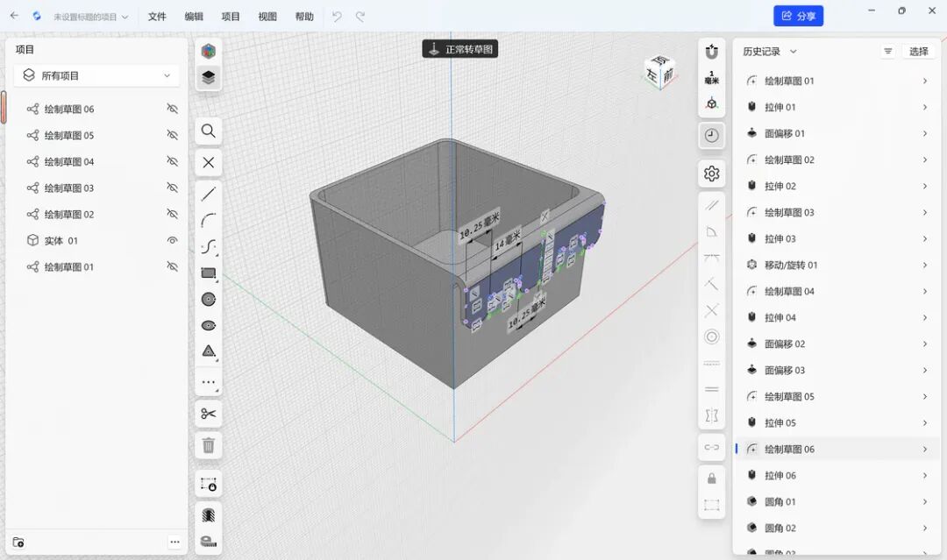Image resolution: width=947 pixels, height=560 pixels.
Task: Select the Line sketch tool
Action: pyautogui.click(x=209, y=194)
